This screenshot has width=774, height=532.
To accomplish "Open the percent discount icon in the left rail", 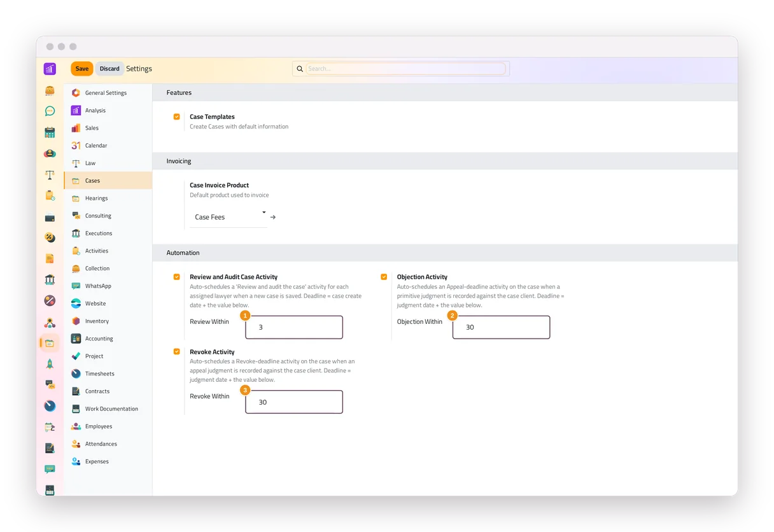I will 50,237.
